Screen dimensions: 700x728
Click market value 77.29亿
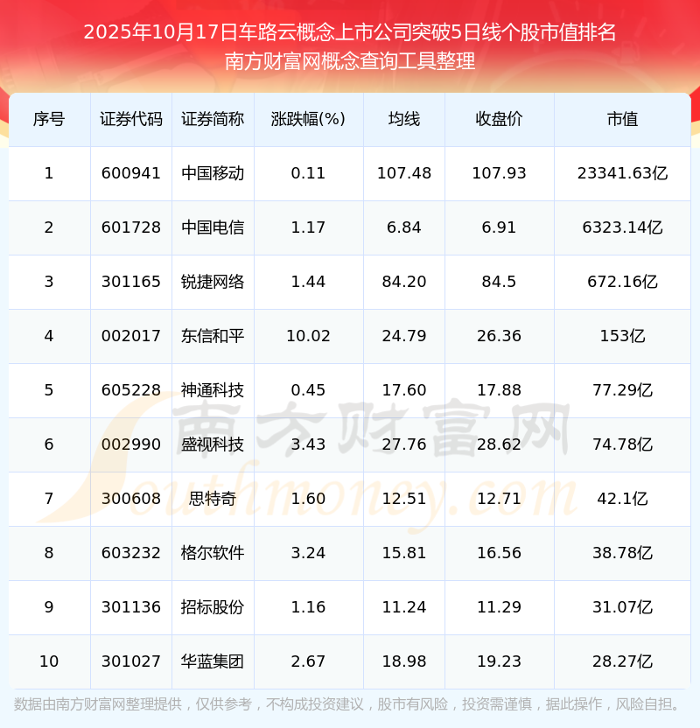coord(622,390)
